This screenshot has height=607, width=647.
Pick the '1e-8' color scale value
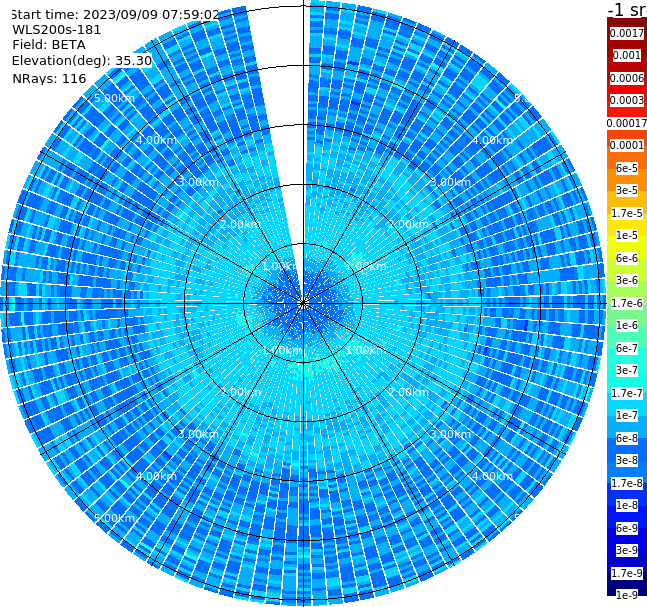click(x=627, y=505)
